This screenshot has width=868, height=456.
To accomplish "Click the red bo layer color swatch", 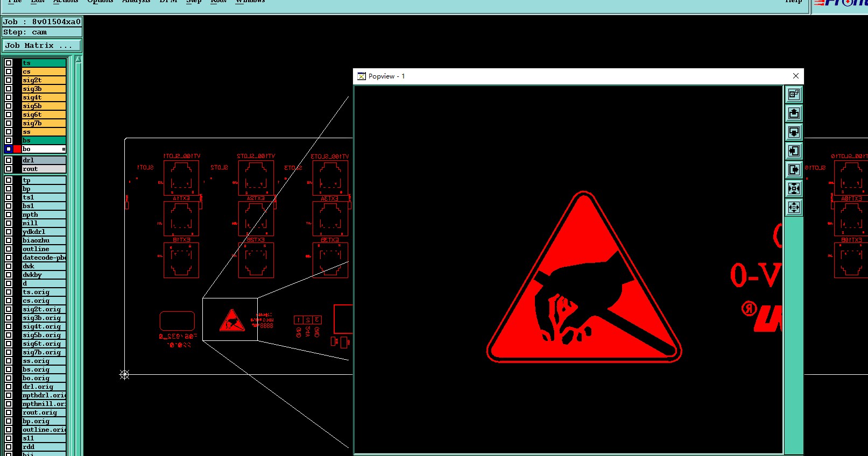I will [x=17, y=149].
